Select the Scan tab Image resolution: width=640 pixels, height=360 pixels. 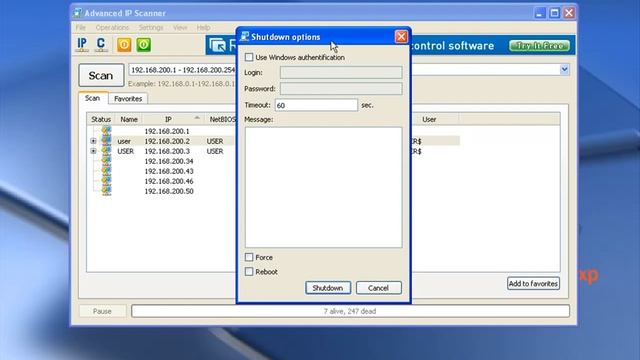(x=93, y=98)
